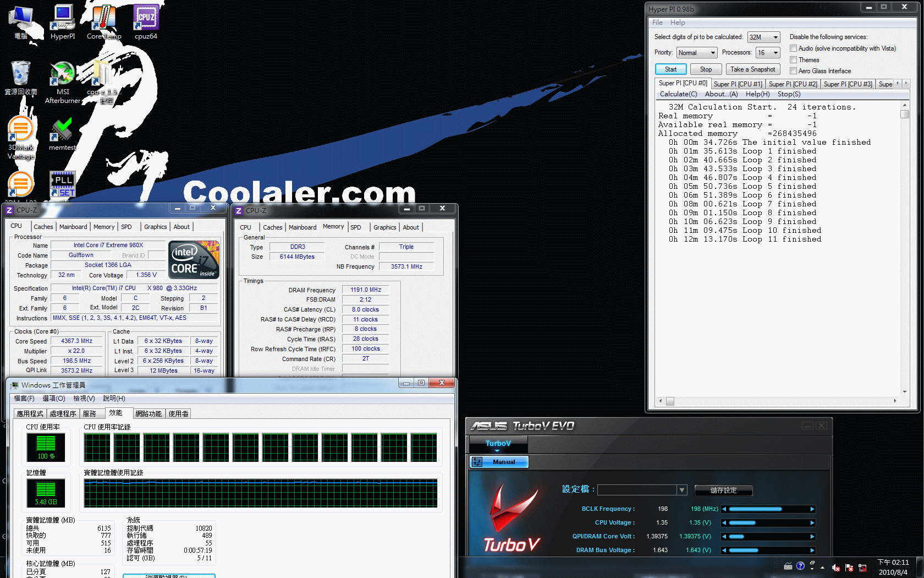Click the keyboard input icon in tray
Viewport: 924px width, 578px height.
[x=788, y=566]
